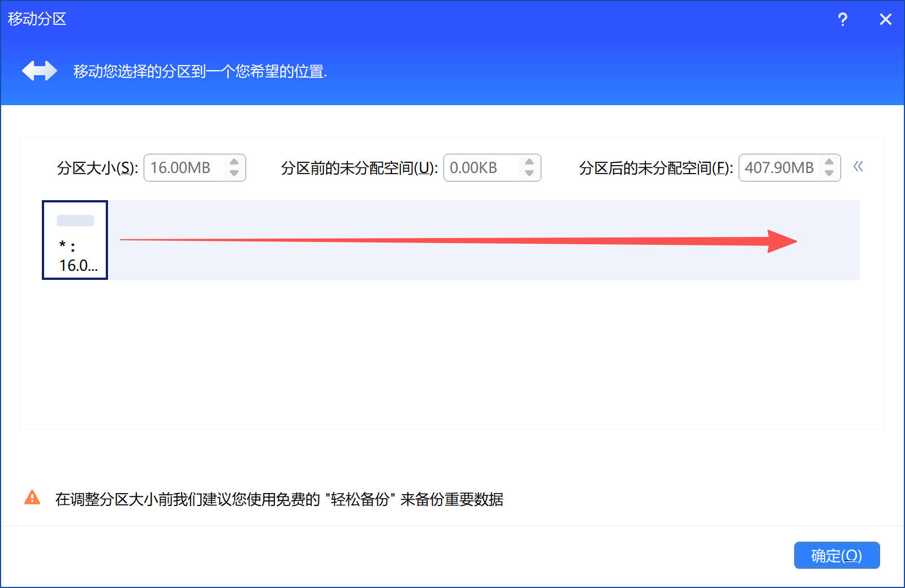Click the 分区大小(S) label
This screenshot has width=905, height=588.
[97, 168]
